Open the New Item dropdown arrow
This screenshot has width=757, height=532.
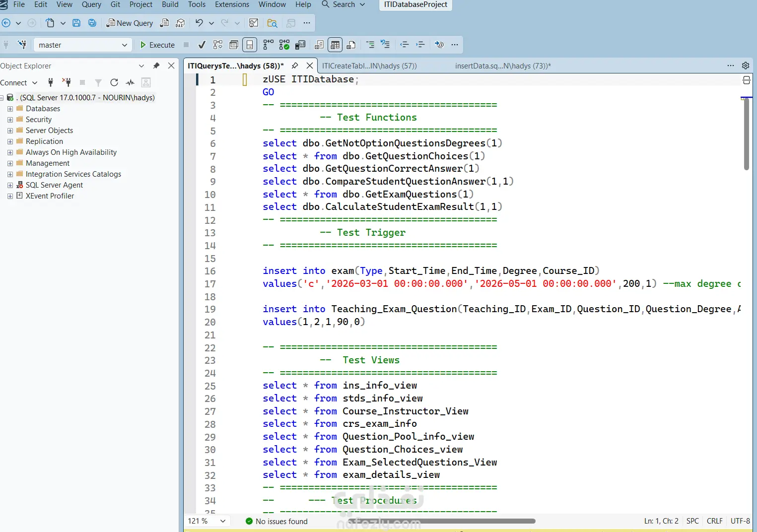63,23
